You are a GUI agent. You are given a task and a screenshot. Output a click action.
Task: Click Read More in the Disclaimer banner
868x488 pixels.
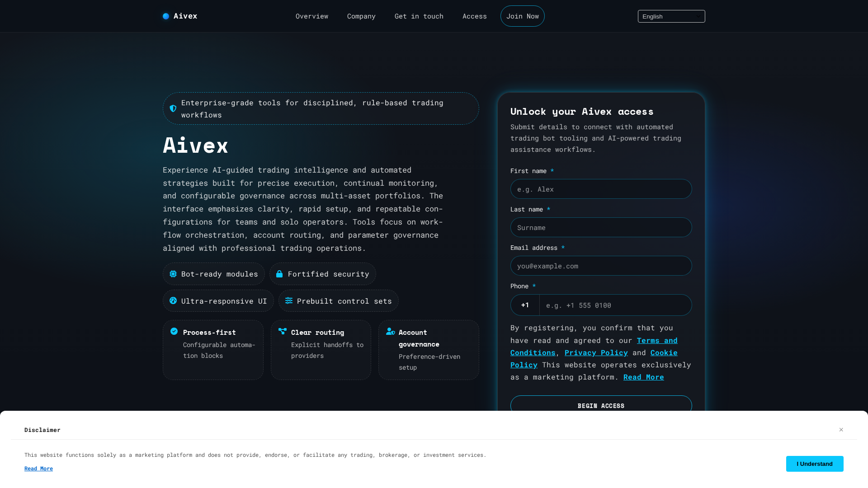point(38,469)
